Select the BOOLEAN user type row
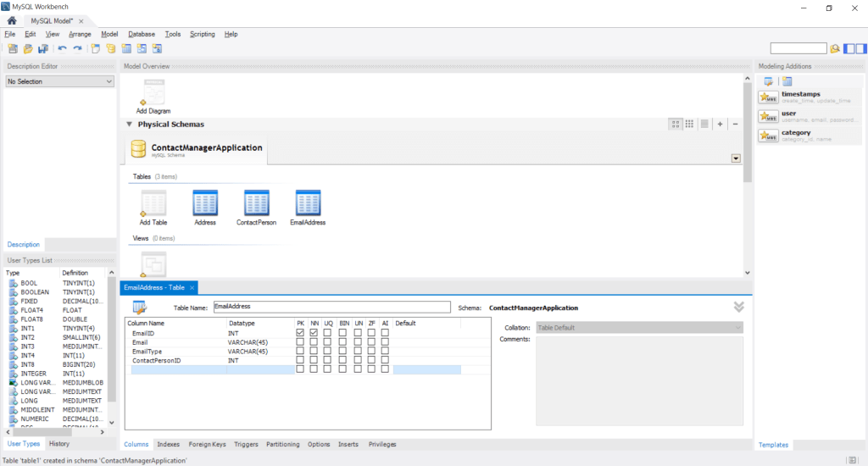The image size is (868, 466). point(57,291)
